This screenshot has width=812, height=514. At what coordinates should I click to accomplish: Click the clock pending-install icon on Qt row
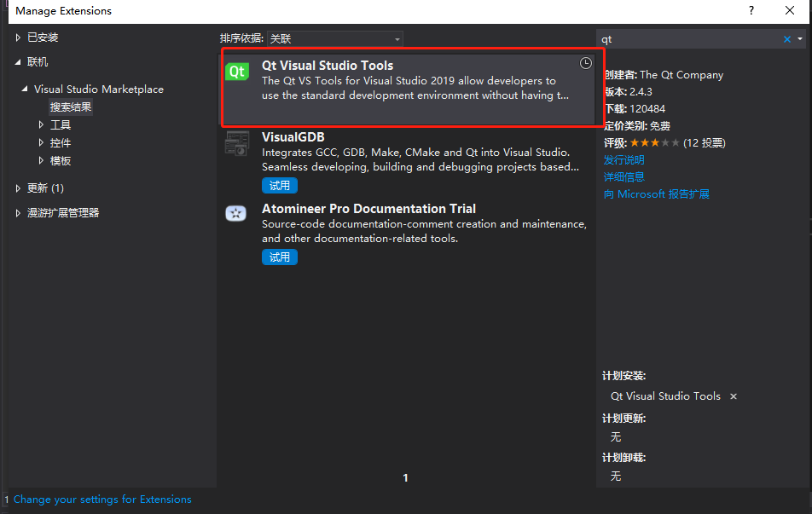pos(586,63)
